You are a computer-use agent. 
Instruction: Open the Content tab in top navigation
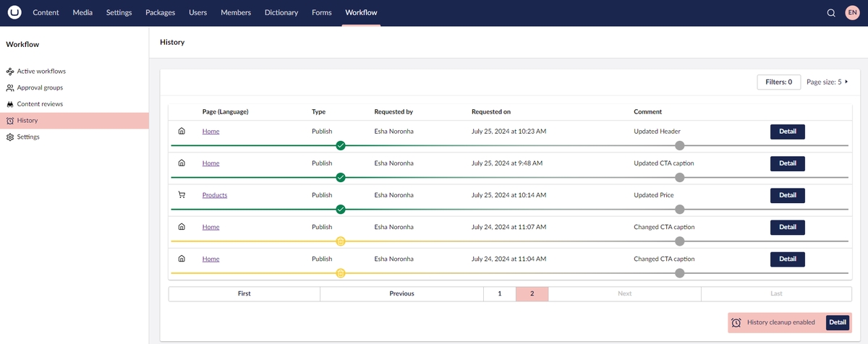point(46,13)
